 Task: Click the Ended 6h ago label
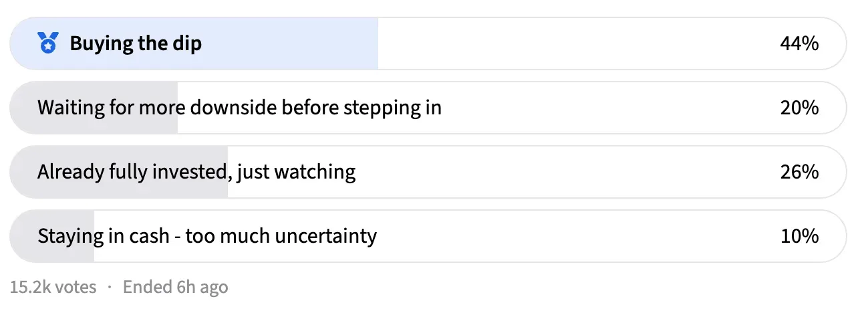click(x=176, y=288)
